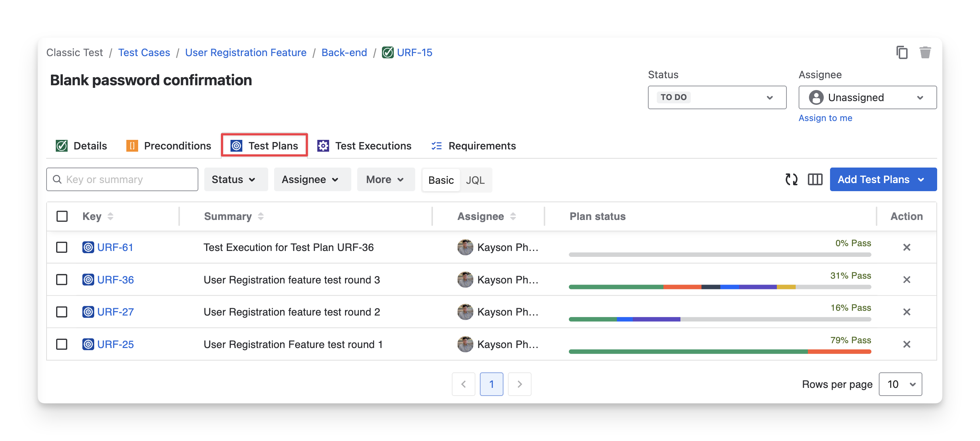Viewport: 980px width, 441px height.
Task: Click the copy test case icon
Action: (x=902, y=52)
